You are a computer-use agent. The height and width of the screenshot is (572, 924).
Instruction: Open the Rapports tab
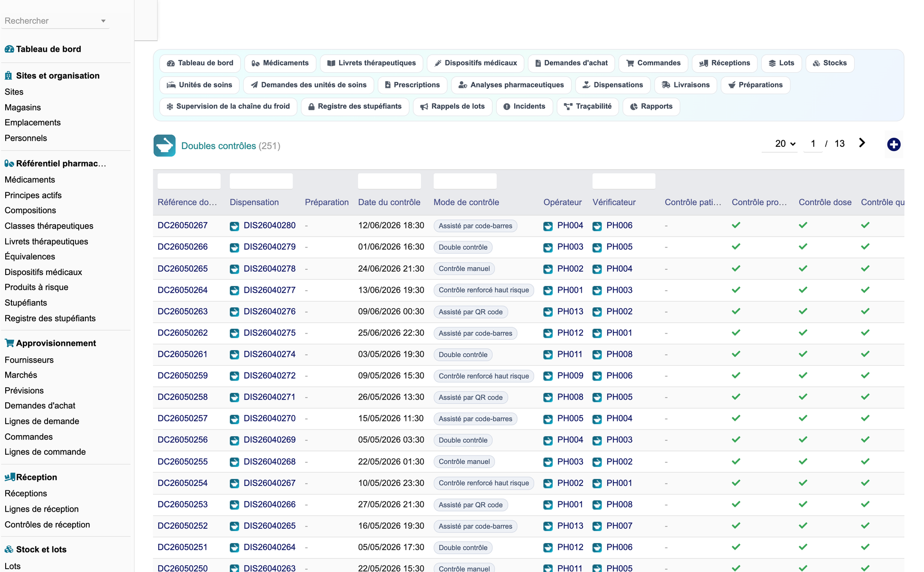point(651,106)
